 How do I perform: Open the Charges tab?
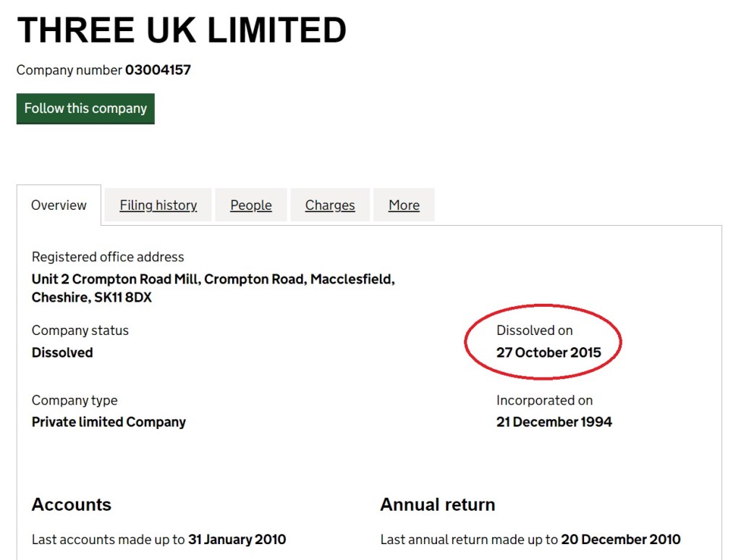[x=330, y=205]
